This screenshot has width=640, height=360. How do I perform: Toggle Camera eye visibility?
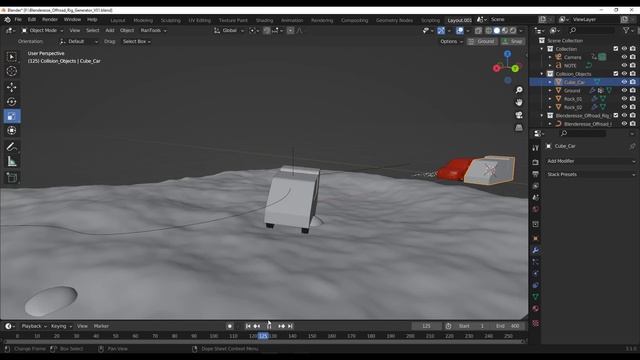pyautogui.click(x=624, y=57)
